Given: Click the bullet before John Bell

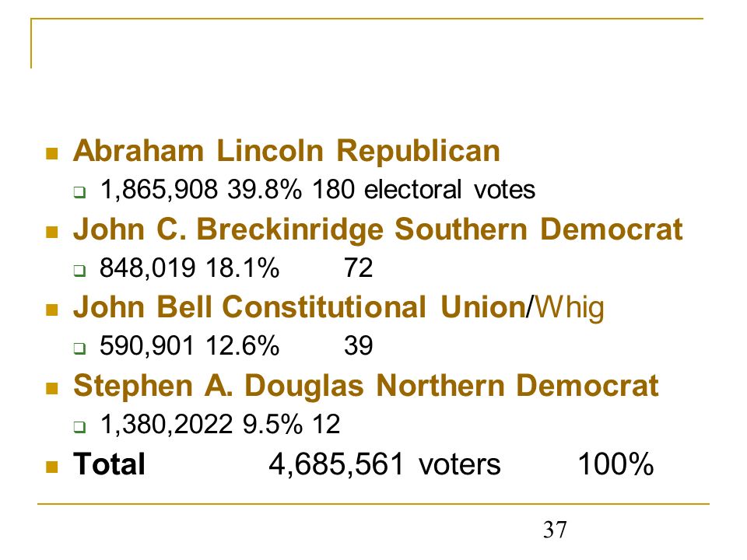Looking at the screenshot, I should [x=51, y=310].
